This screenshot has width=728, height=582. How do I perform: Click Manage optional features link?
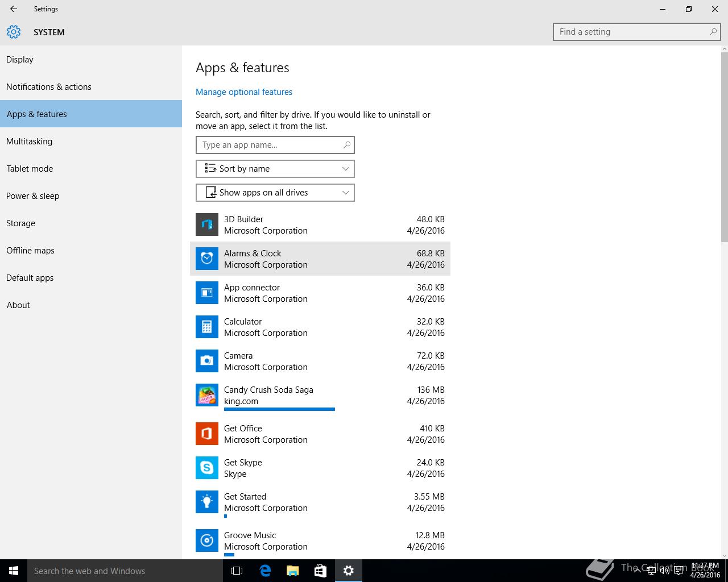coord(244,92)
